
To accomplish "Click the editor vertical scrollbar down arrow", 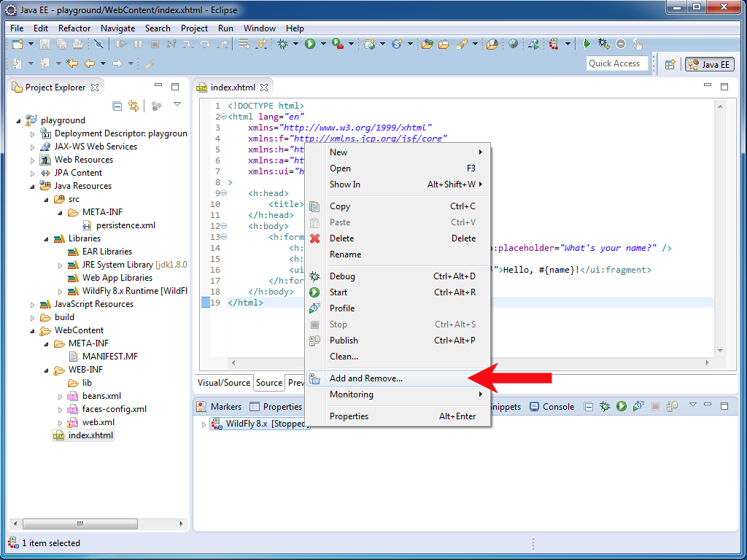I will (x=720, y=351).
